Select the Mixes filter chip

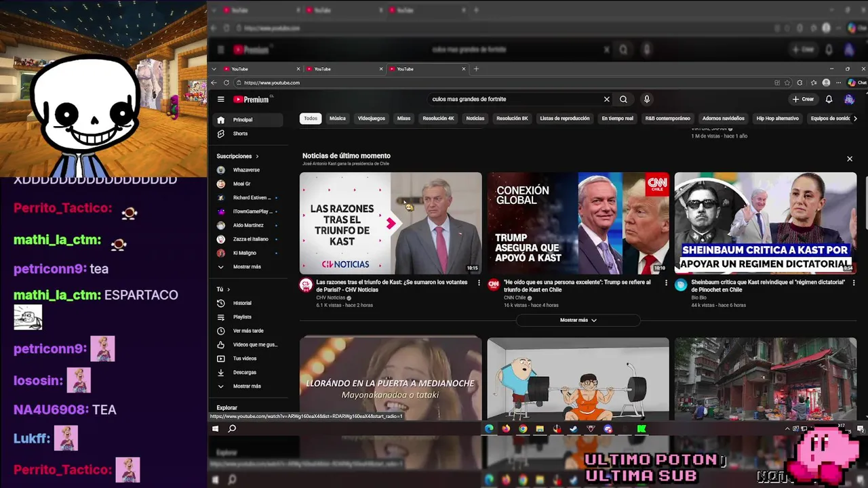click(x=404, y=119)
